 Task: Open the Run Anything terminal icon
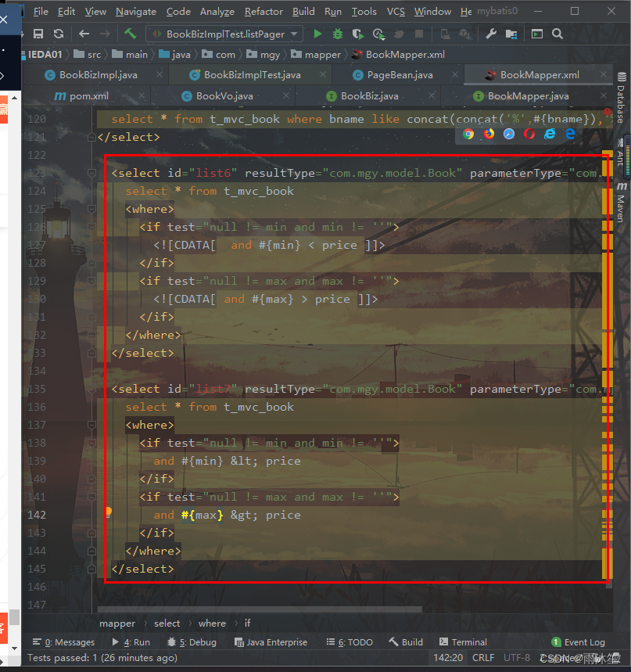(536, 34)
